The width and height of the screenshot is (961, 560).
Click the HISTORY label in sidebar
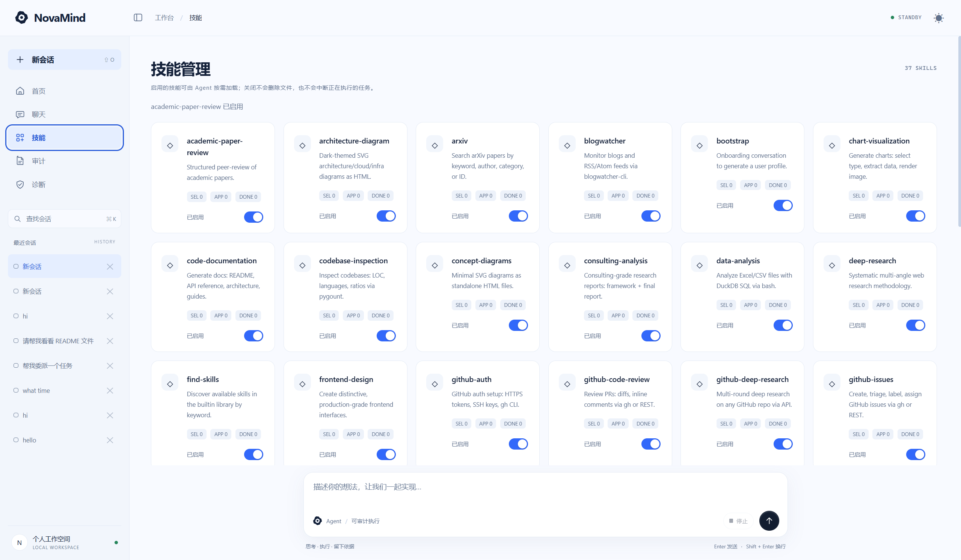[104, 242]
